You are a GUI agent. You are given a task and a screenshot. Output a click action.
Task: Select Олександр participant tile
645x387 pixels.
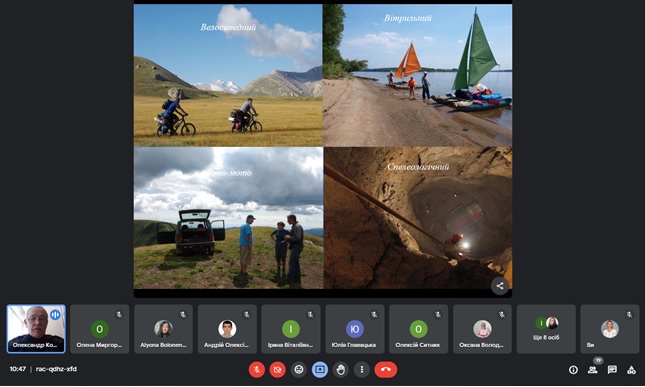click(36, 329)
